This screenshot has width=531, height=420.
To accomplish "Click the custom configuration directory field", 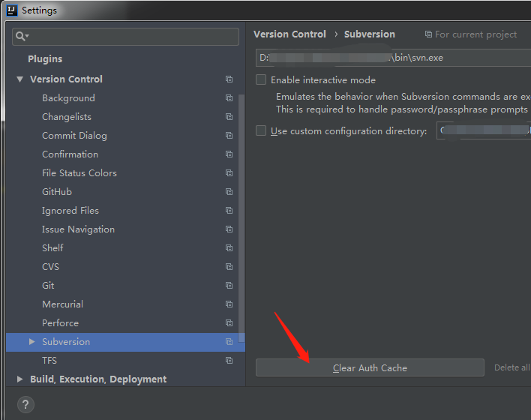I will (x=484, y=130).
